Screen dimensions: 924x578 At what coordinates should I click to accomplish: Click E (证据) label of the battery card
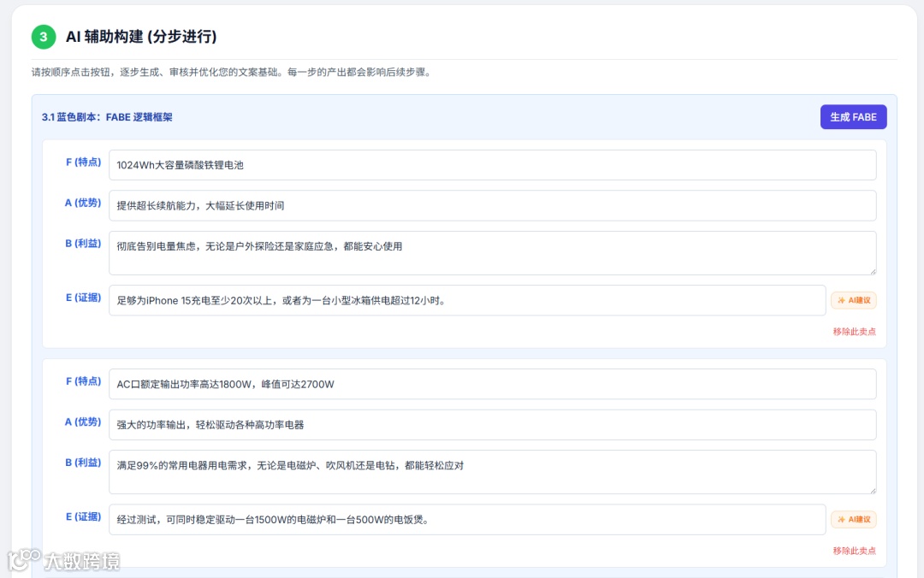tap(83, 298)
